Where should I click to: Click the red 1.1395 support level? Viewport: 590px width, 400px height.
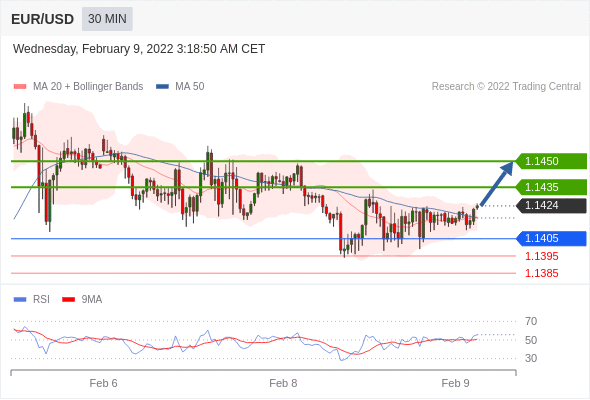pos(541,256)
